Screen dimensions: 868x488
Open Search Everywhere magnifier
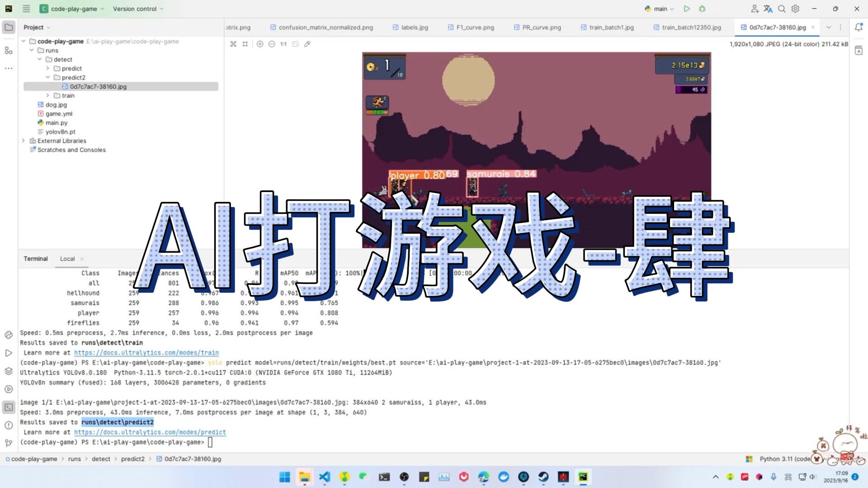tap(782, 9)
